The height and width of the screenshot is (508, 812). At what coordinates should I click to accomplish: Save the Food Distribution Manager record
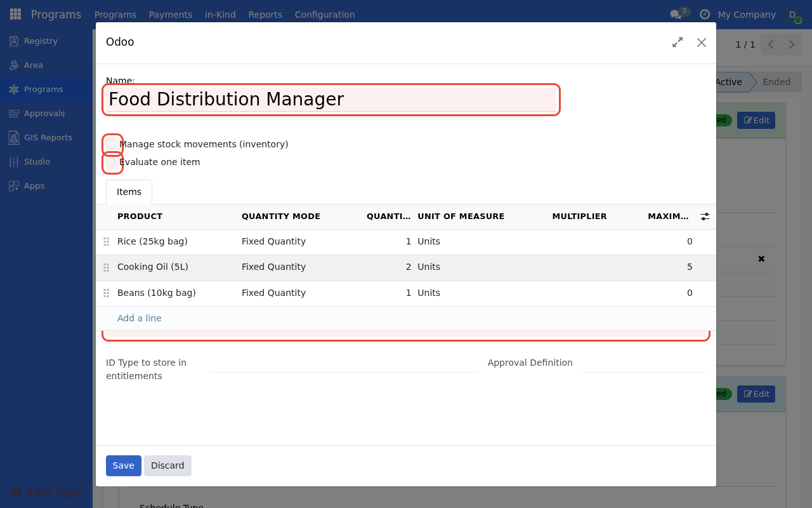(123, 465)
